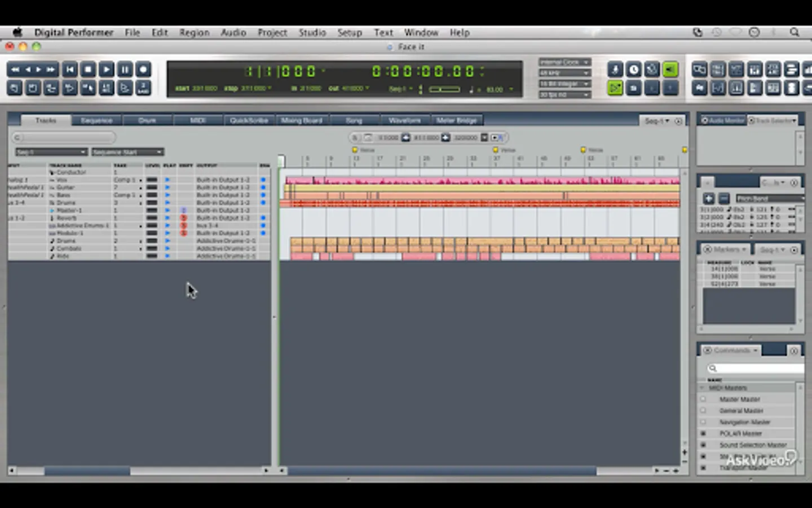Toggle play-enable for the Guitar track
812x508 pixels.
(x=167, y=187)
